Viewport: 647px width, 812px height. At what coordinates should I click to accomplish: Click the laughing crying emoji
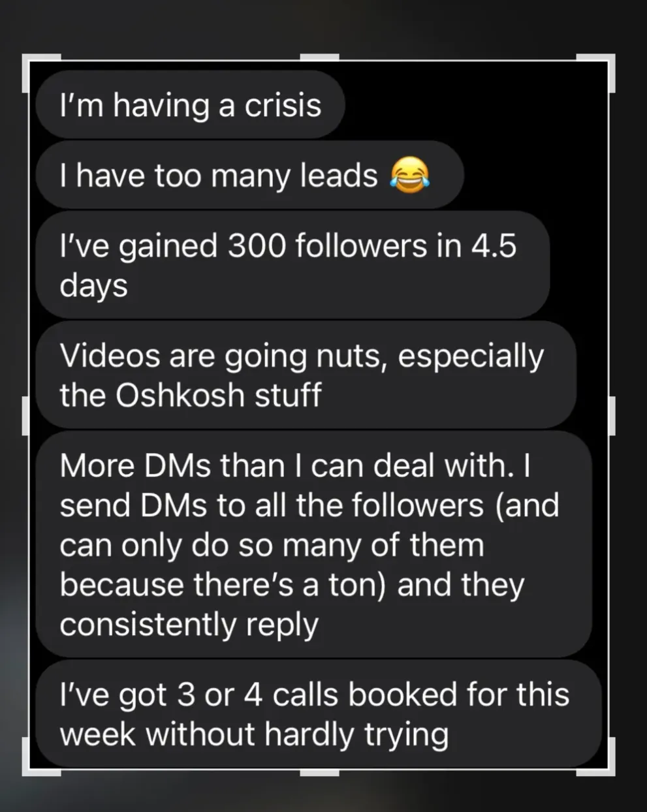[410, 176]
